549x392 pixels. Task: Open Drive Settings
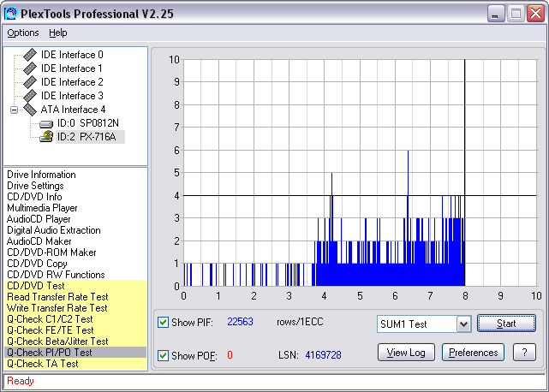point(35,186)
